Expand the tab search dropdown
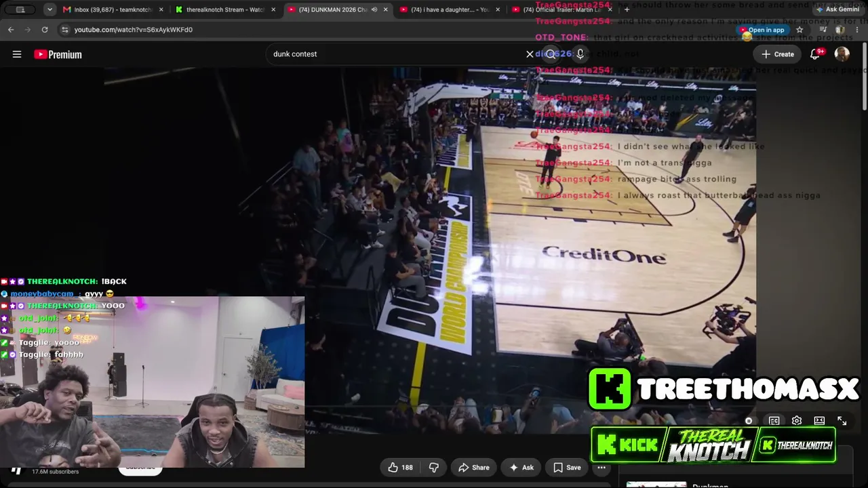Screen dimensions: 868x488 pos(50,9)
